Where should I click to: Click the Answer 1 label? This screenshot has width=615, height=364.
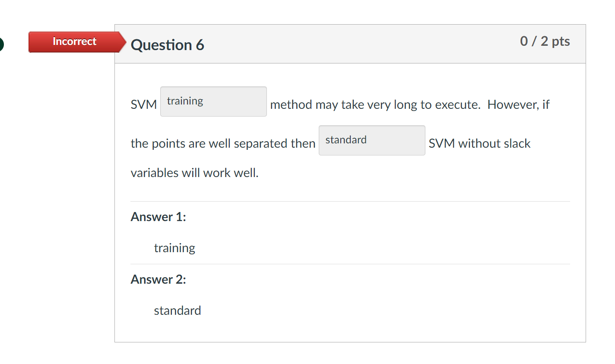click(158, 217)
